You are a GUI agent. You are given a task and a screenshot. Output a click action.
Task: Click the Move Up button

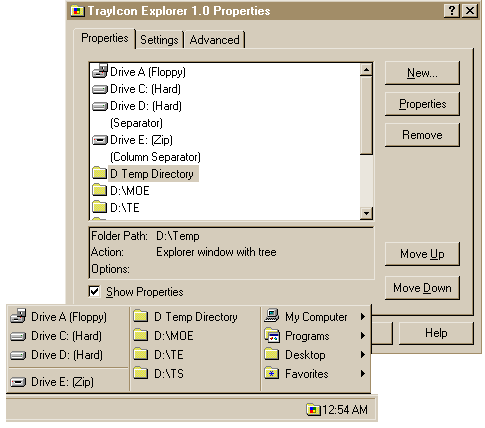(x=422, y=254)
